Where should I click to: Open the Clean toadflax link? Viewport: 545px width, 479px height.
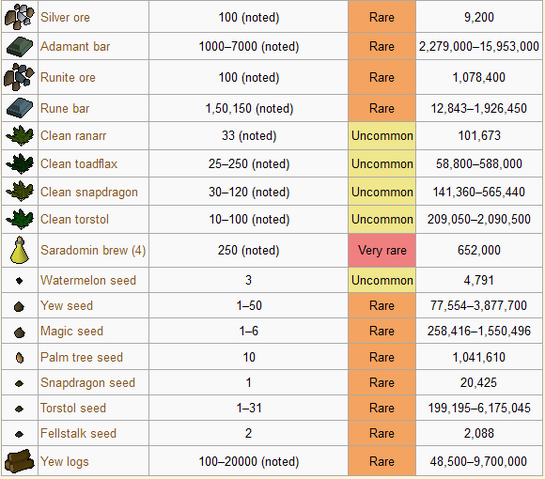coord(79,164)
